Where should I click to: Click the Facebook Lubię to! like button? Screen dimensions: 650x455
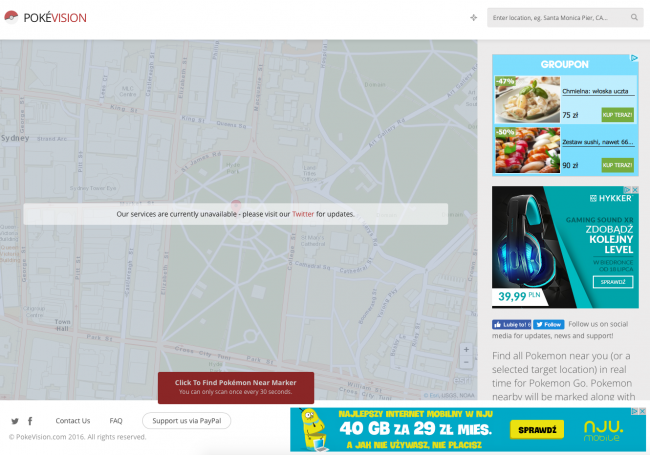click(512, 324)
